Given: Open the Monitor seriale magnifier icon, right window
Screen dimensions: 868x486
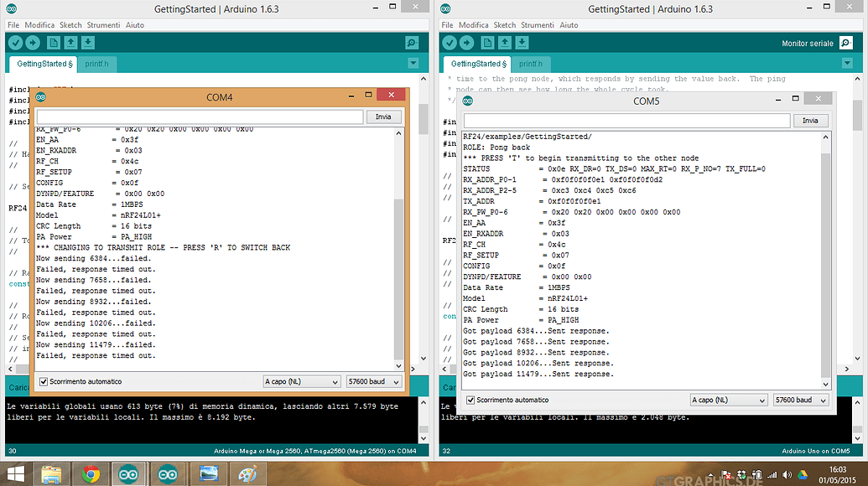Looking at the screenshot, I should pos(845,42).
